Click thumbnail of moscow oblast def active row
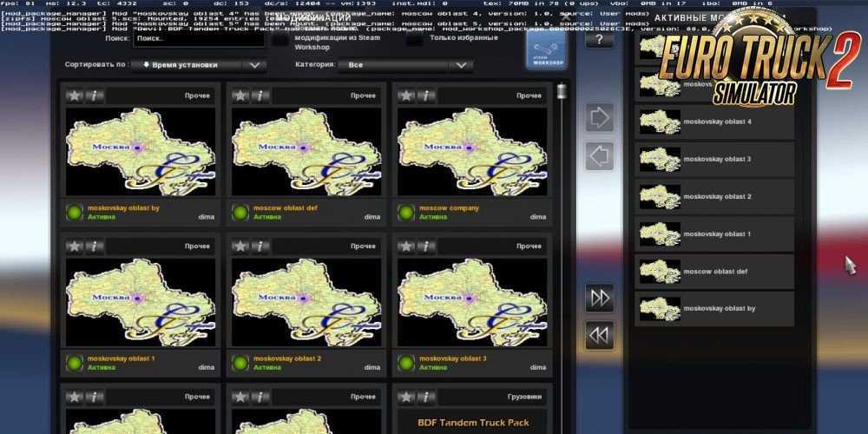Viewport: 868px width, 434px height. click(660, 272)
